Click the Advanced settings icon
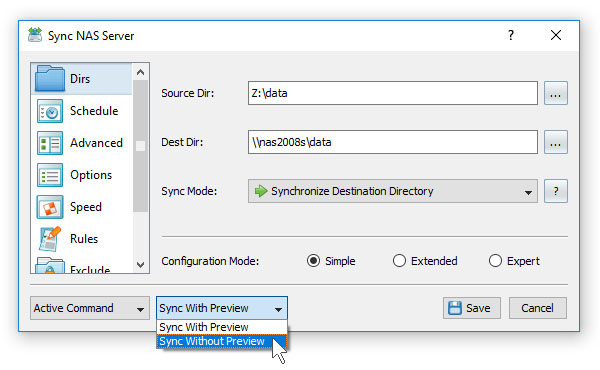 coord(50,143)
